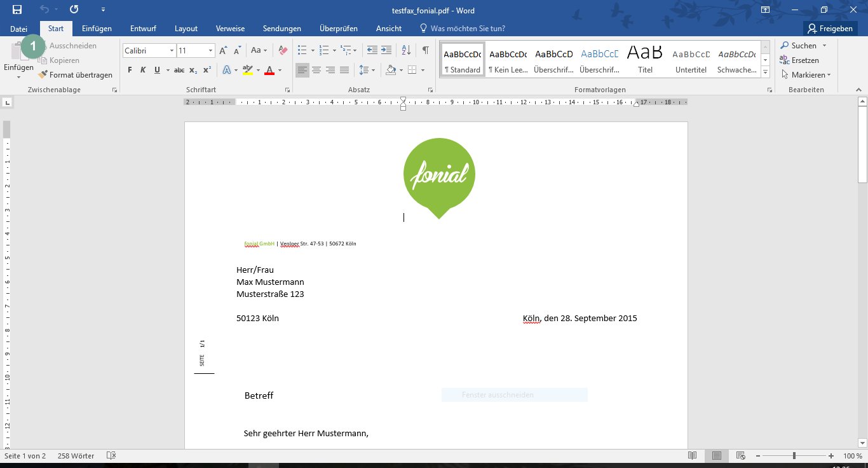This screenshot has height=468, width=868.
Task: Insert a bulleted list
Action: [302, 50]
